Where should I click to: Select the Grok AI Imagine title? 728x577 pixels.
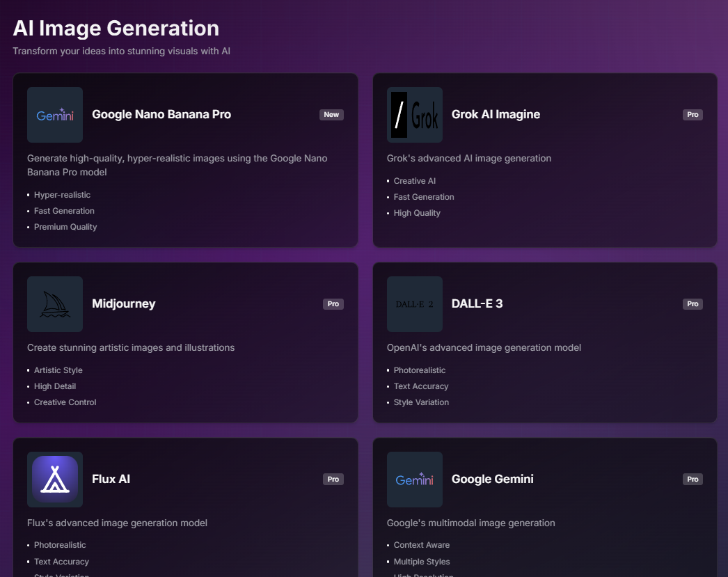click(x=496, y=115)
